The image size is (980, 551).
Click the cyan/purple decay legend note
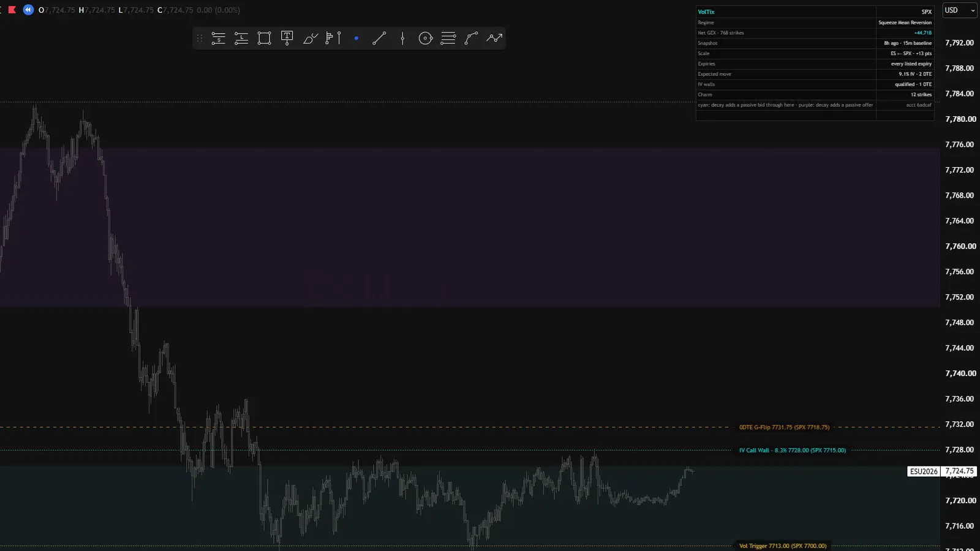click(785, 105)
